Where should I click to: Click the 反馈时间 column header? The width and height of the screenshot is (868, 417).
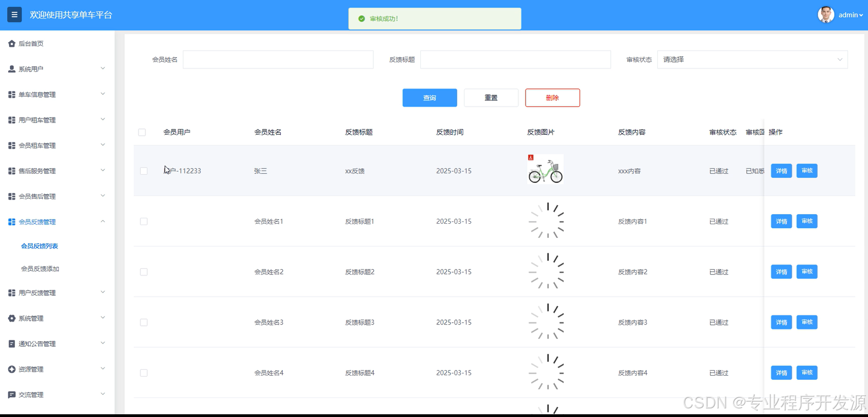pyautogui.click(x=449, y=132)
